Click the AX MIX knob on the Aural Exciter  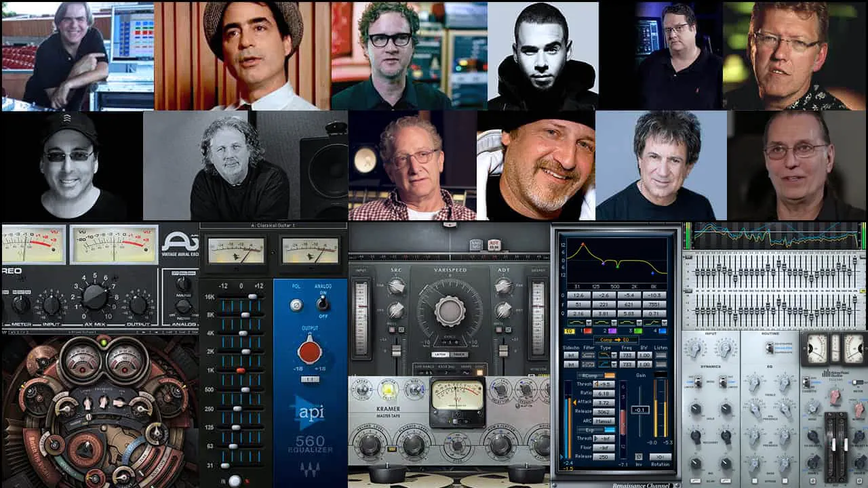94,297
